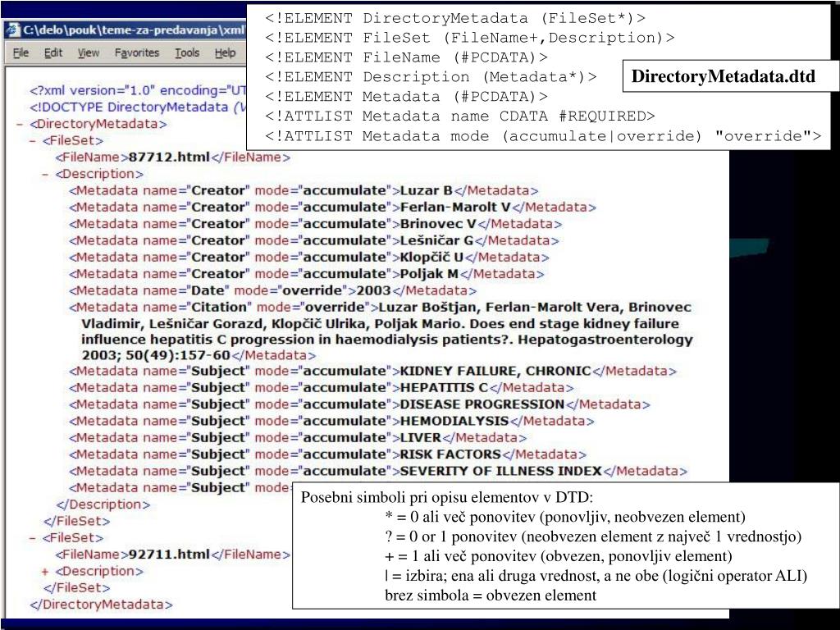Click the Creator value Klopčič U

[x=431, y=257]
